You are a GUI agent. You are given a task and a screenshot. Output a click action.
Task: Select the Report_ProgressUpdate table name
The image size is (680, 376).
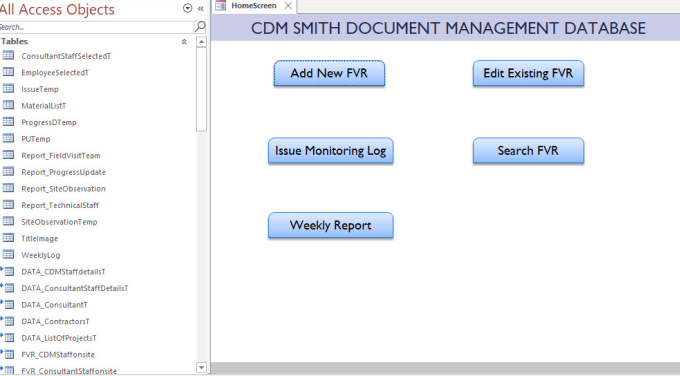[63, 172]
